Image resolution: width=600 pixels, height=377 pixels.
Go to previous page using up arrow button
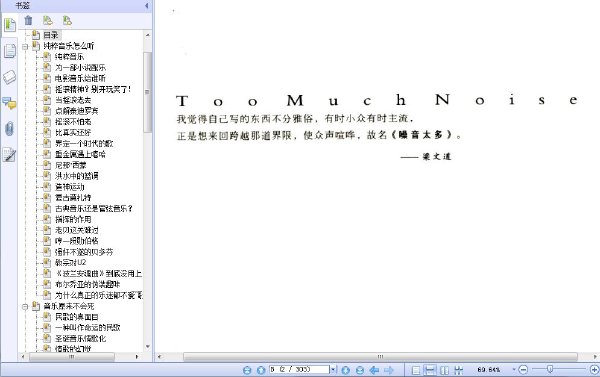click(x=261, y=370)
